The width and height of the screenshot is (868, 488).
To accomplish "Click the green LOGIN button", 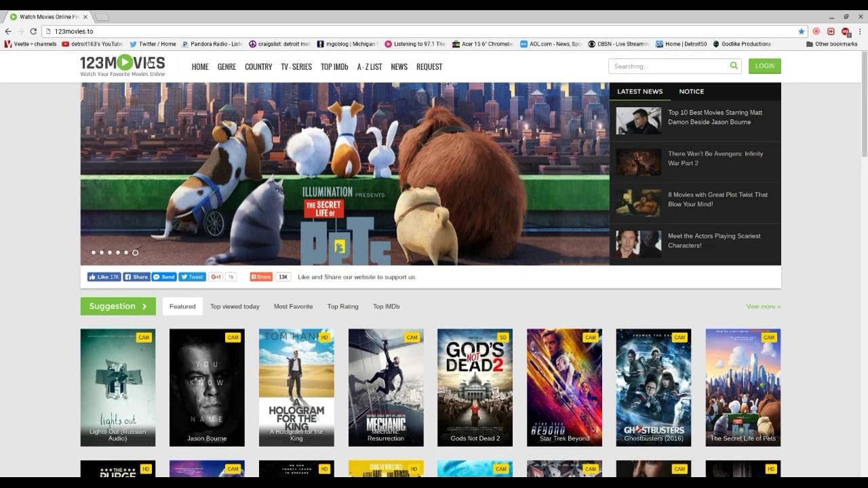I will 765,66.
